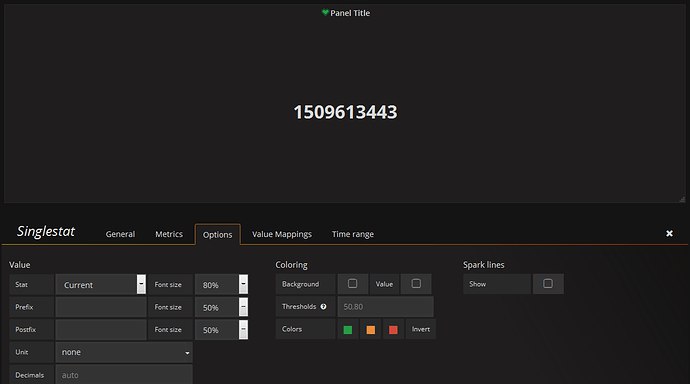The image size is (690, 384).
Task: Click the Spark lines section heading
Action: (x=484, y=265)
